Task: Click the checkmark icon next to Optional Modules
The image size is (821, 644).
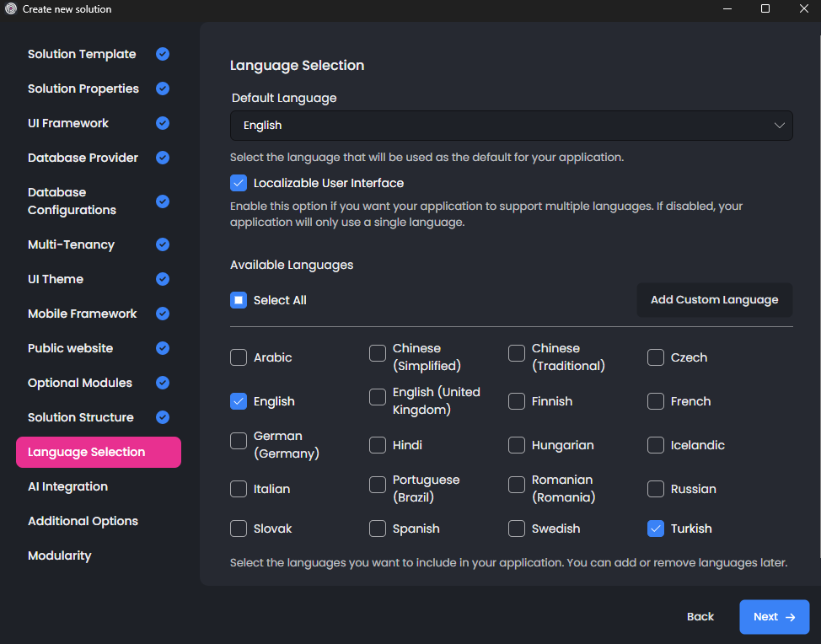Action: click(x=163, y=383)
